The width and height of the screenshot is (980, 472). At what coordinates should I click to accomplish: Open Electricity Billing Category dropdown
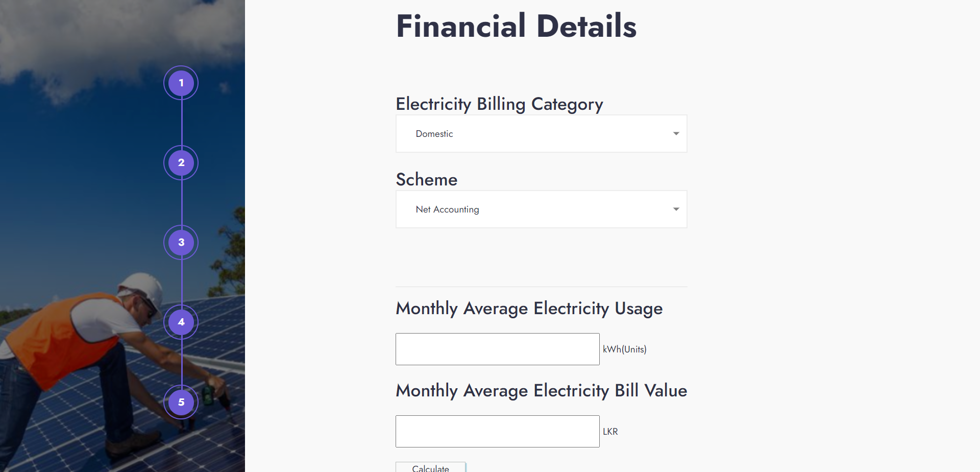click(541, 133)
